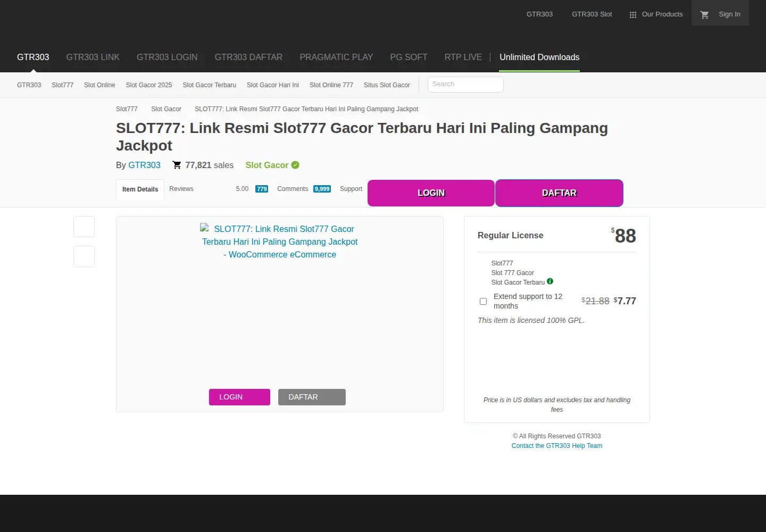Click the 9,999 comments count badge
Screen dimensions: 766x532
(x=322, y=189)
